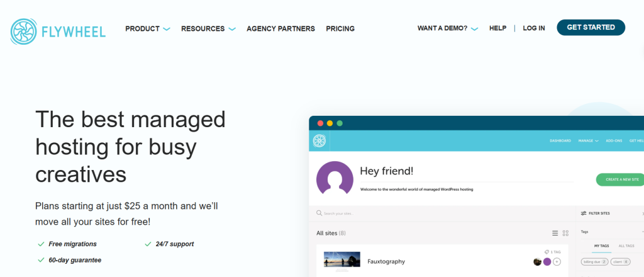
Task: Click the Free migrations checkmark icon
Action: coord(41,244)
